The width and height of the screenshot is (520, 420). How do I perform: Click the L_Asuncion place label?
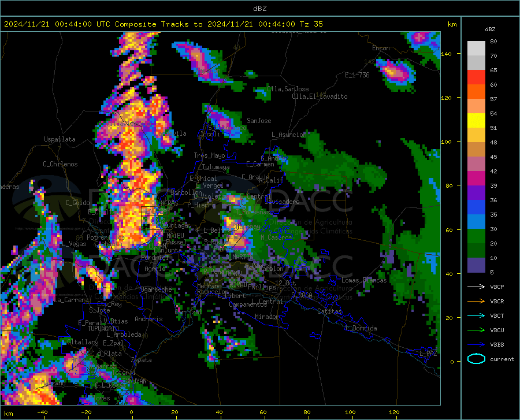289,135
